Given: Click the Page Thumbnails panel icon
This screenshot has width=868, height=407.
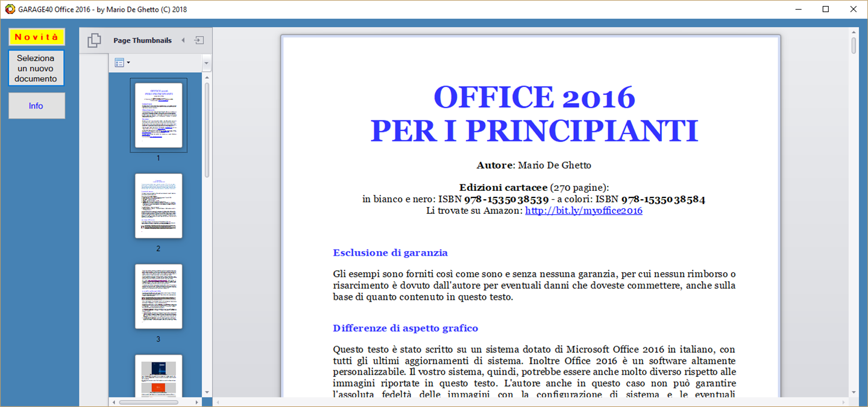Looking at the screenshot, I should pos(94,40).
